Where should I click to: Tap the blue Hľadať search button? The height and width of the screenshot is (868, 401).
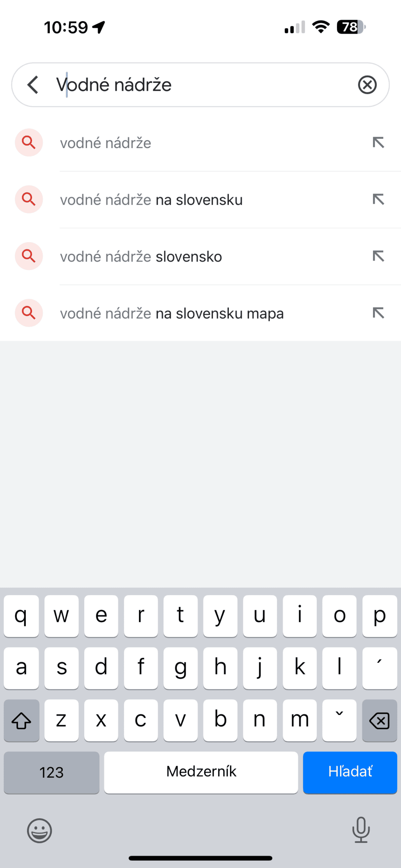350,772
